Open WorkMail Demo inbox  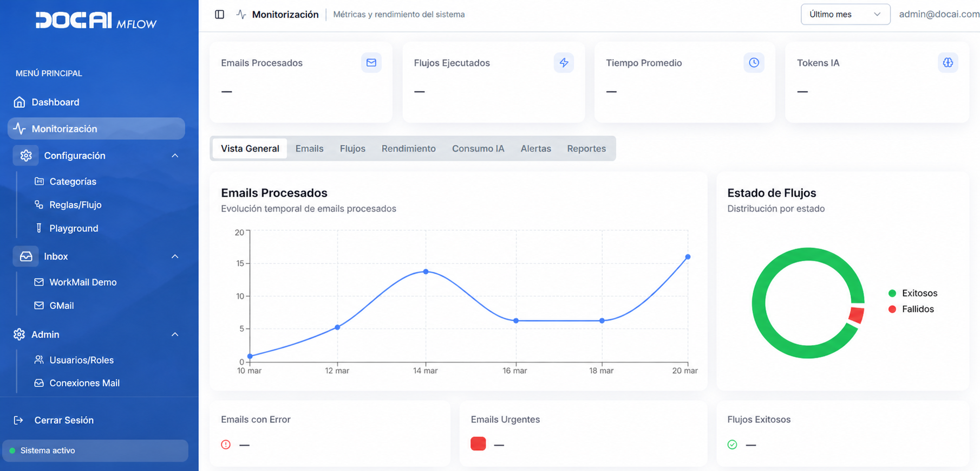tap(83, 282)
